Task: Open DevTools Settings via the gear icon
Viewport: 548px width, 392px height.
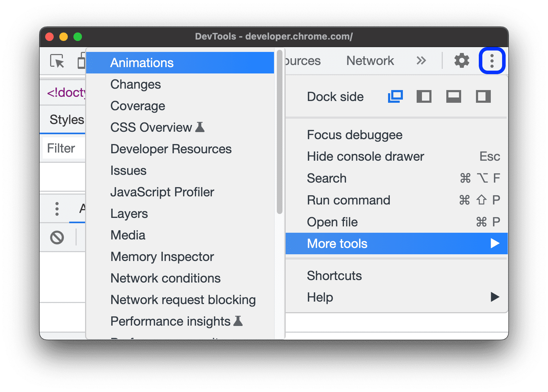Action: [461, 60]
